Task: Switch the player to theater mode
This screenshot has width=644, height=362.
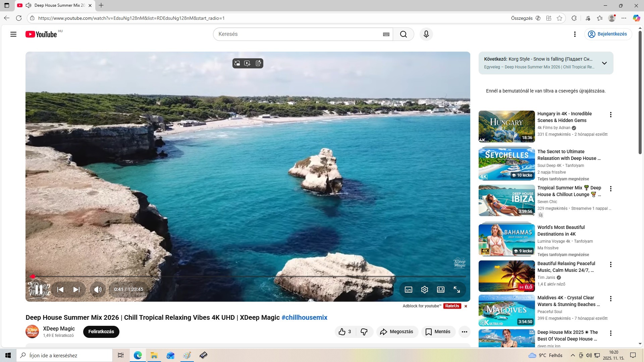Action: [441, 290]
